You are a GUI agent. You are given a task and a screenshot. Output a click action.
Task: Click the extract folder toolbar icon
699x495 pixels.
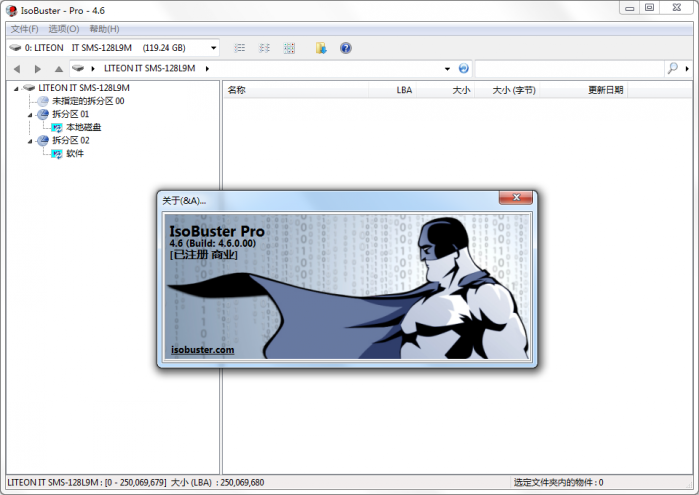pyautogui.click(x=321, y=48)
